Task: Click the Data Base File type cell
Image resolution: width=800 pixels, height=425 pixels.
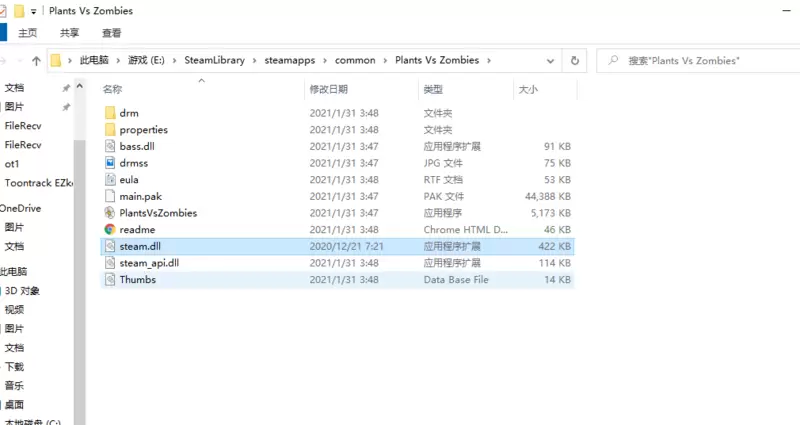Action: [x=456, y=280]
